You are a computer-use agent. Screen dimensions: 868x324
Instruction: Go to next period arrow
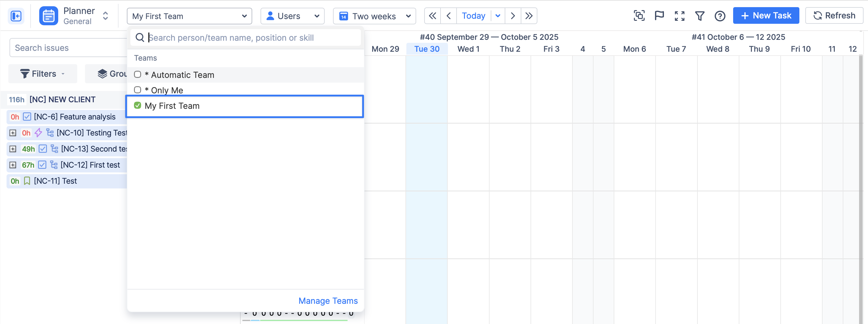[512, 16]
